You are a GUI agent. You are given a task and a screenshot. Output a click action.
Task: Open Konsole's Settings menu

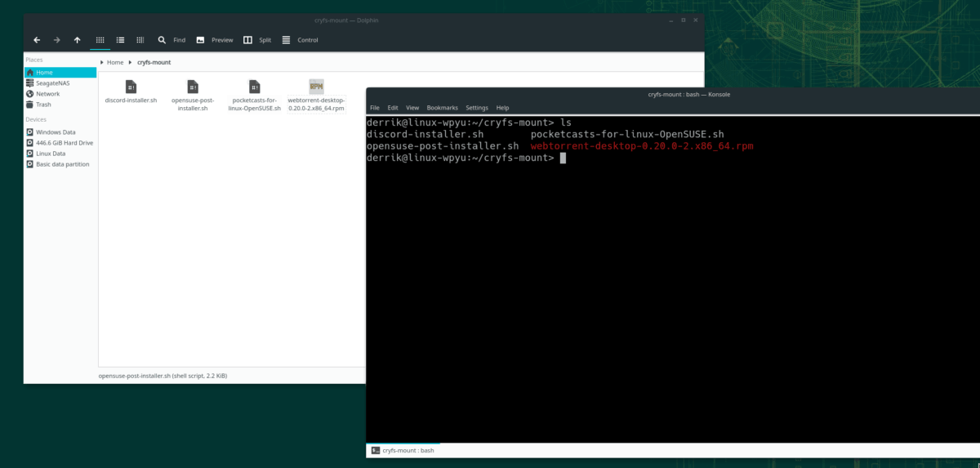click(x=477, y=107)
